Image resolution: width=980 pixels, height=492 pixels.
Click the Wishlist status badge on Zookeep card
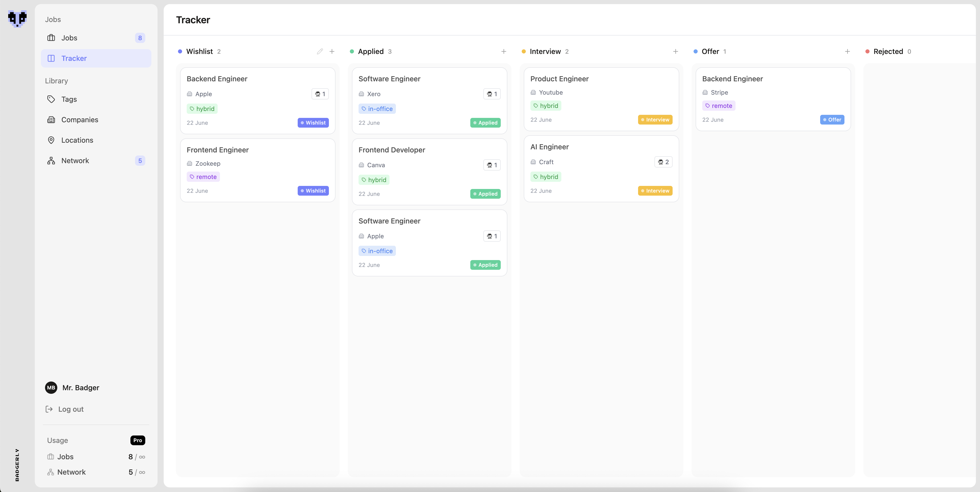pyautogui.click(x=313, y=191)
